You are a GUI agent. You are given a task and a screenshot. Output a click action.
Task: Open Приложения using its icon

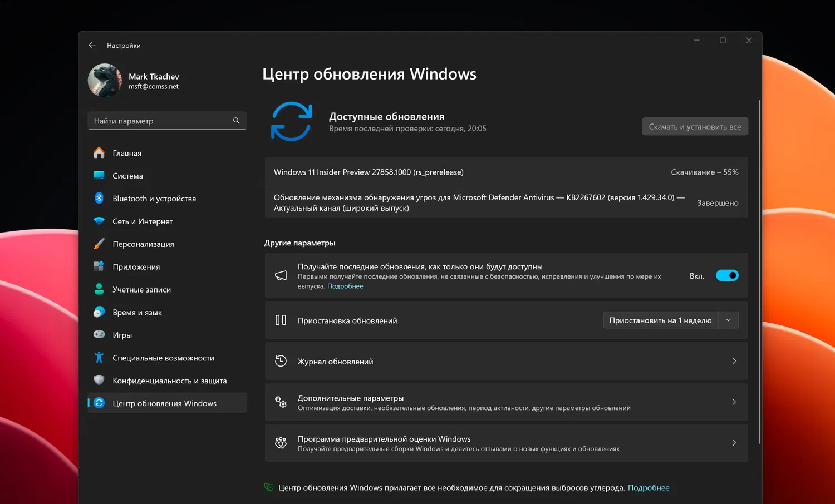click(x=99, y=266)
